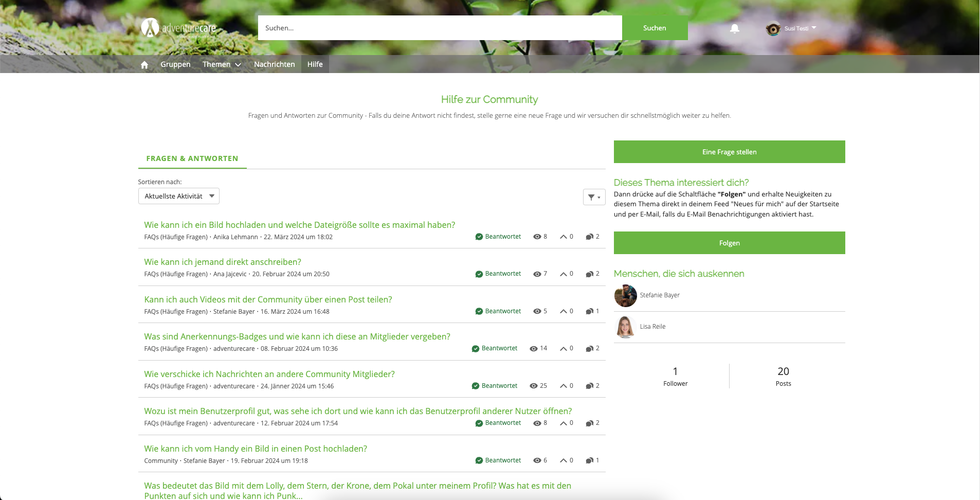Select the 'Fragen & Antworten' tab
The height and width of the screenshot is (500, 980).
pyautogui.click(x=192, y=158)
